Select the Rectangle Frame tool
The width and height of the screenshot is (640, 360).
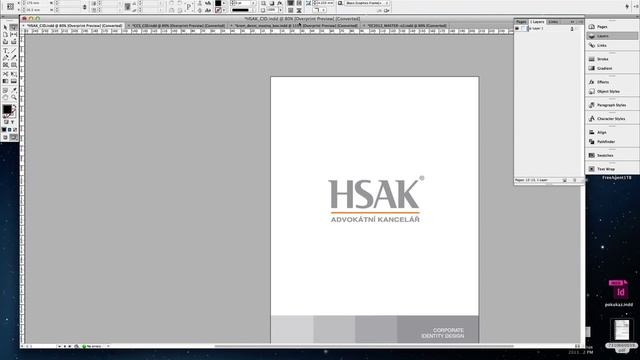[5, 65]
